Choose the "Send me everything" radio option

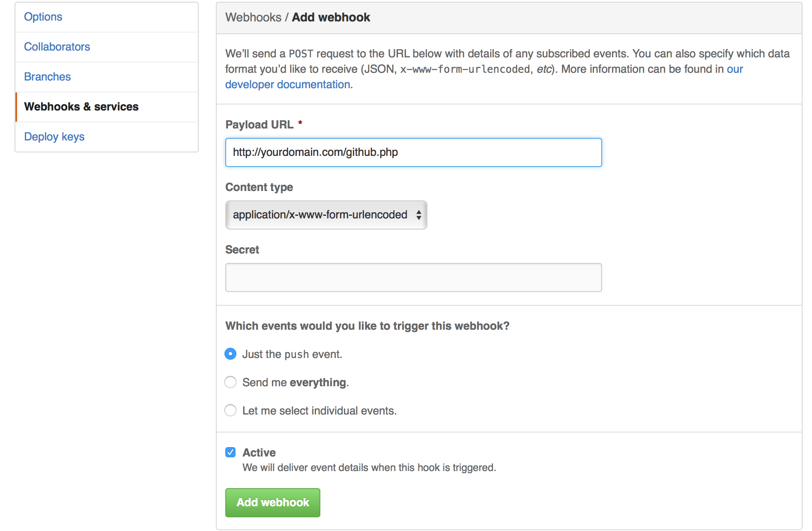230,382
